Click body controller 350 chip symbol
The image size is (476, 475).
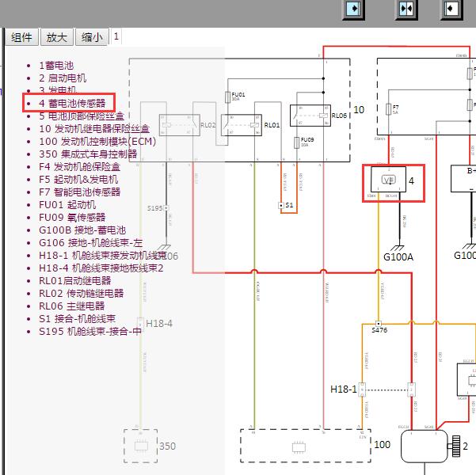pyautogui.click(x=141, y=446)
